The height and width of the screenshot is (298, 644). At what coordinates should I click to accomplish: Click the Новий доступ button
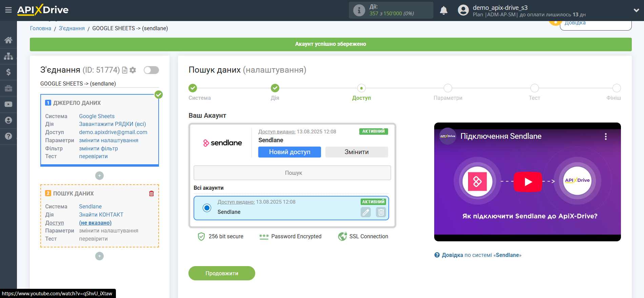(289, 152)
